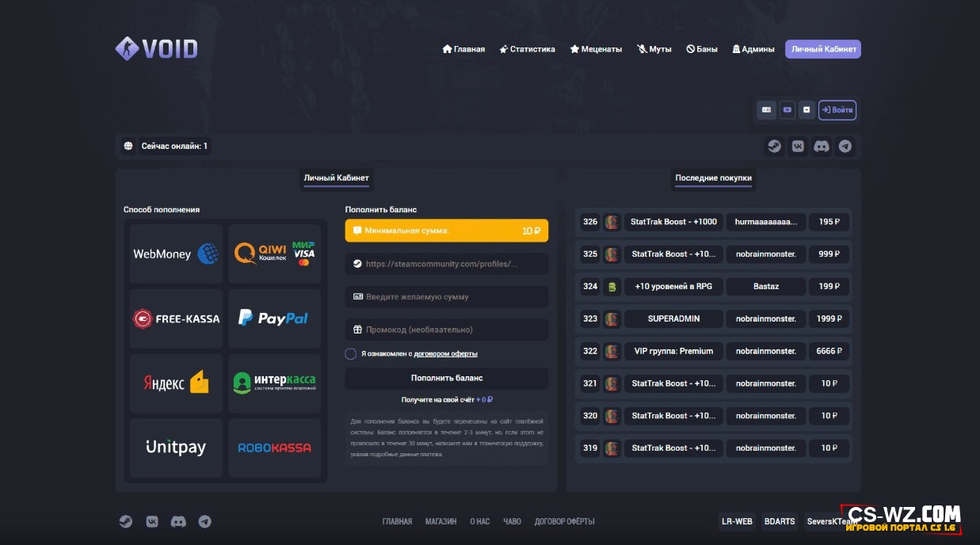Select Яндекс payment method
980x545 pixels.
pos(176,383)
